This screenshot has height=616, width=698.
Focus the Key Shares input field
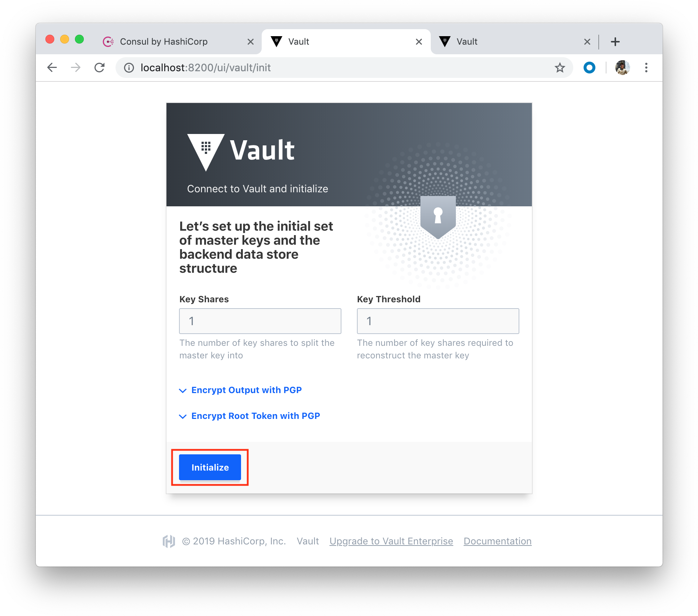pos(260,321)
